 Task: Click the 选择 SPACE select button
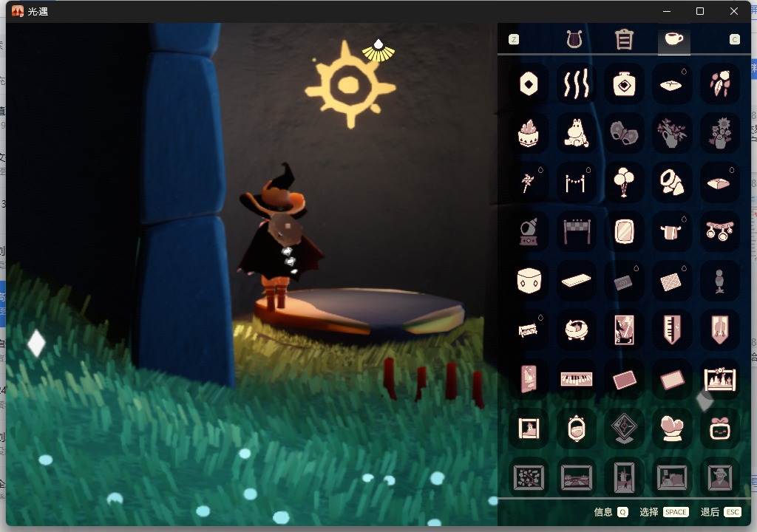pyautogui.click(x=664, y=512)
